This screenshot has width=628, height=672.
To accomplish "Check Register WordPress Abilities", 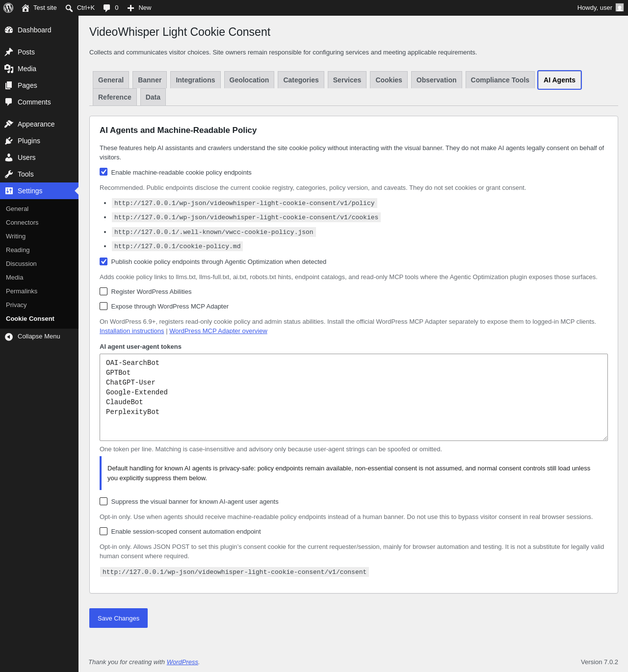I will [104, 291].
